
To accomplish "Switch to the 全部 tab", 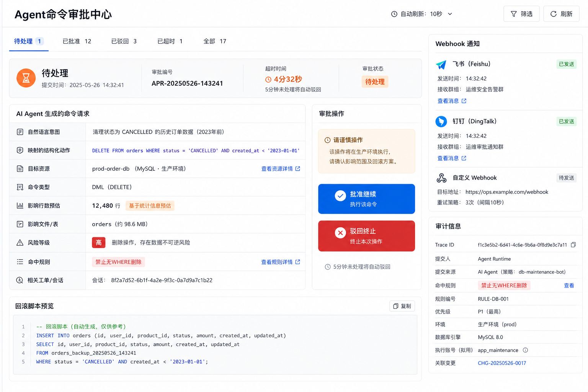I will point(215,41).
